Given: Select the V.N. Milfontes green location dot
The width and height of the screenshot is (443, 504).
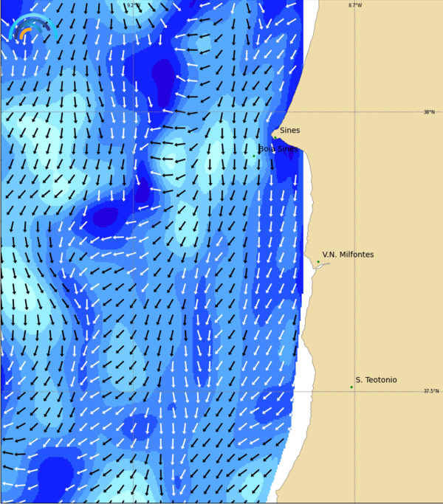Looking at the screenshot, I should 318,262.
